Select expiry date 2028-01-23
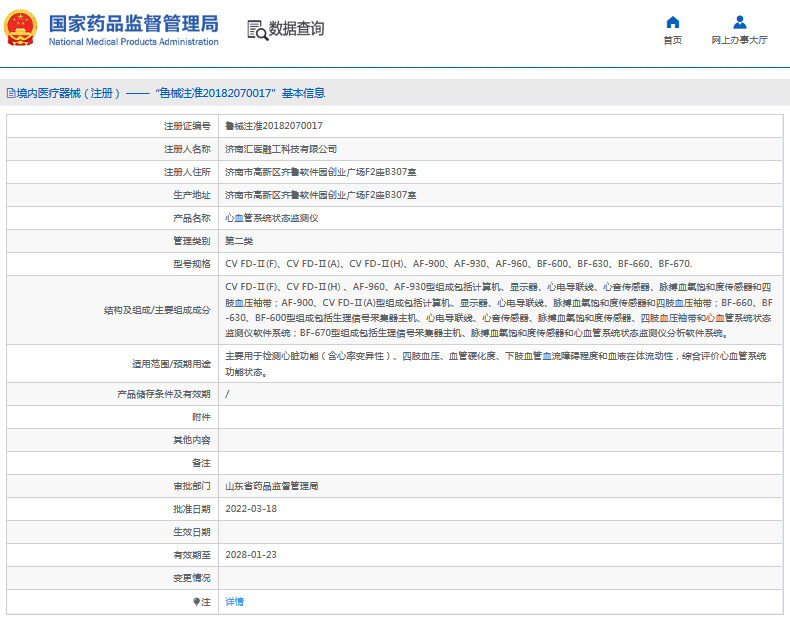Viewport: 790px width, 623px height. coord(251,555)
